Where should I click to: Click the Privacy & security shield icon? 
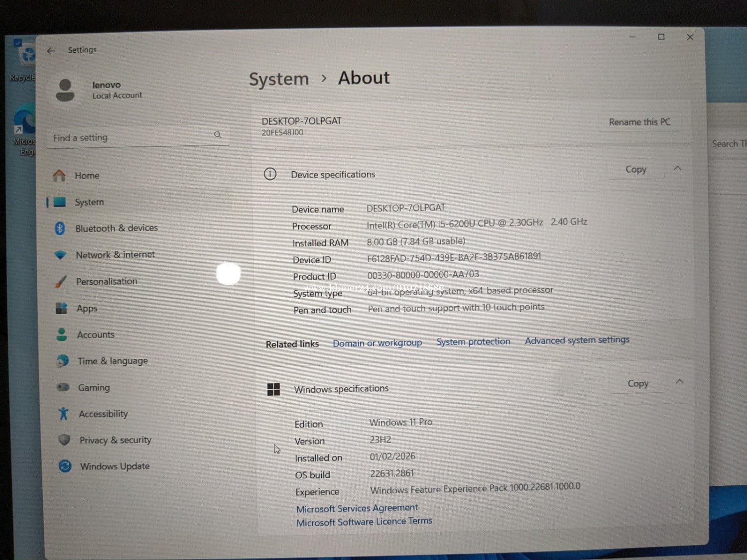click(x=64, y=440)
